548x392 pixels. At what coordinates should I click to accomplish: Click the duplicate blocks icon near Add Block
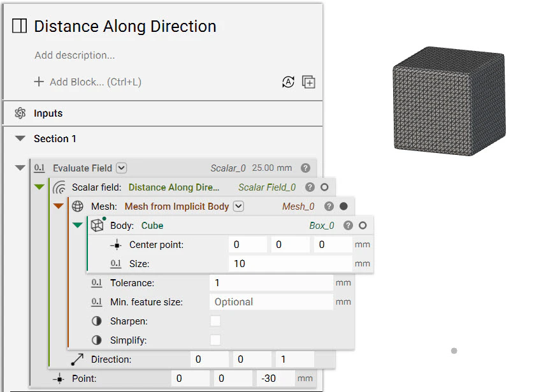click(x=309, y=82)
